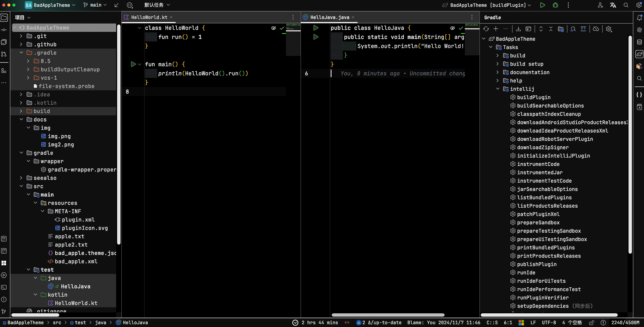This screenshot has height=327, width=644.
Task: Open the Terminal tool window
Action: click(x=4, y=287)
